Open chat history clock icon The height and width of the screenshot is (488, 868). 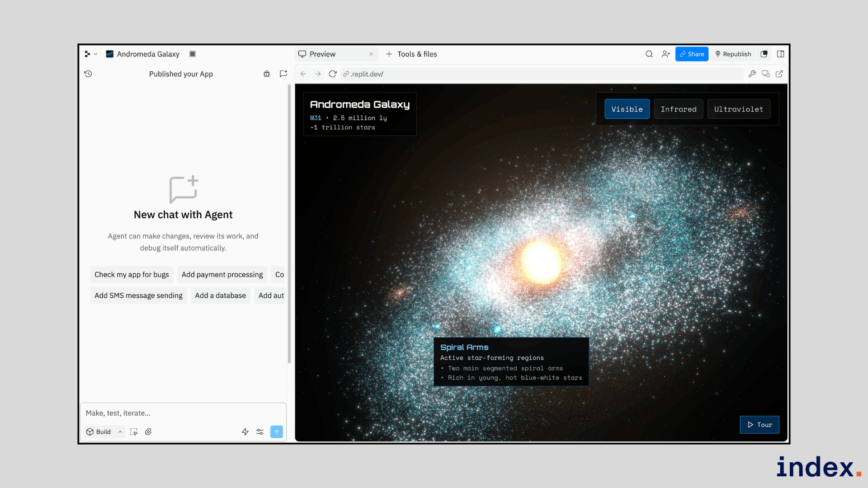click(88, 74)
